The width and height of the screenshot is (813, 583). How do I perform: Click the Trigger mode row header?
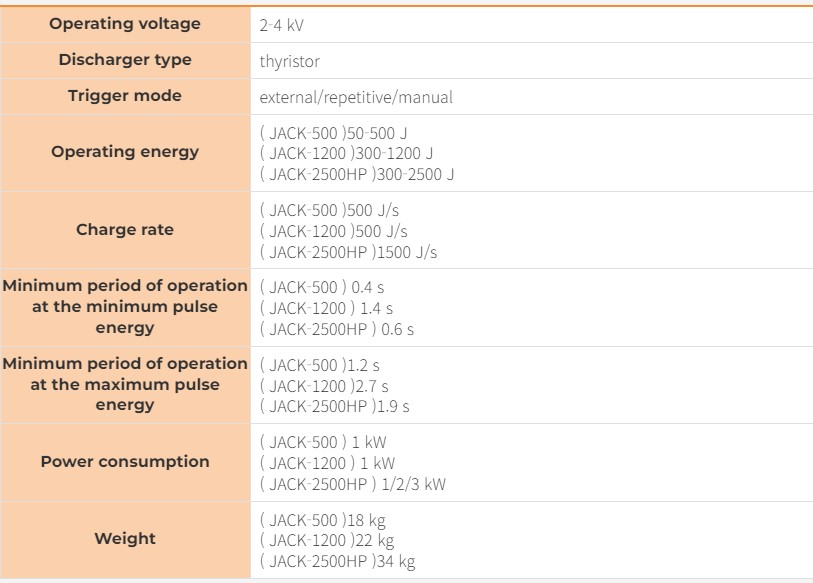coord(125,96)
